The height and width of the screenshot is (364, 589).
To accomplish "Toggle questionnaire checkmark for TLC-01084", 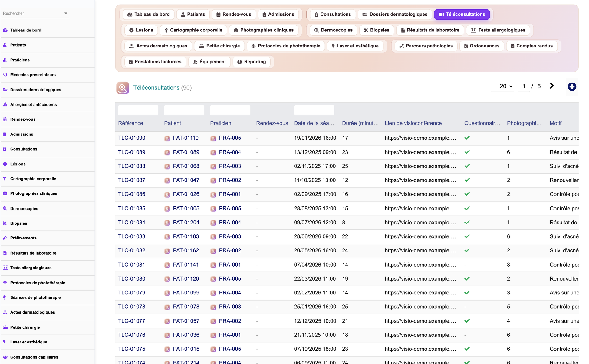I will [x=467, y=222].
